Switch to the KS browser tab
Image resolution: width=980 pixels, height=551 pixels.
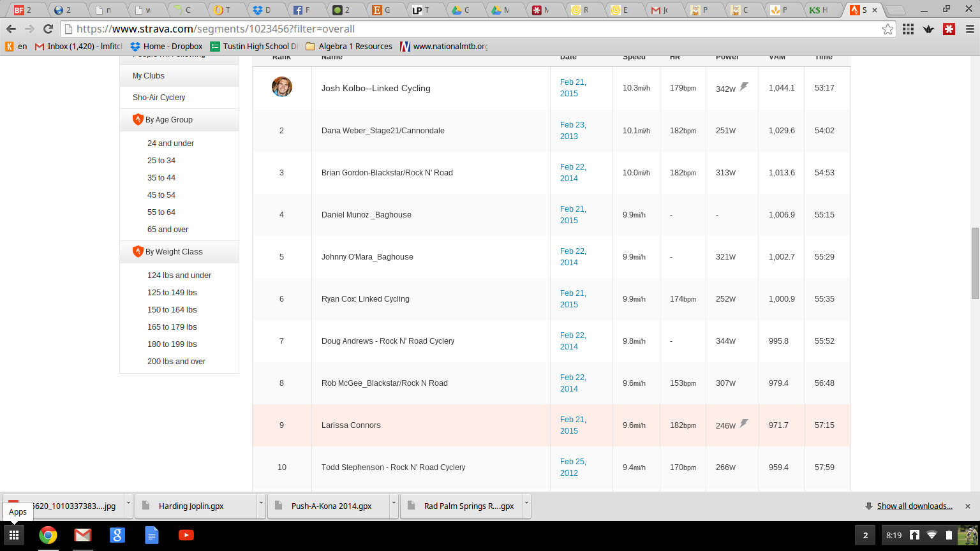click(x=819, y=10)
